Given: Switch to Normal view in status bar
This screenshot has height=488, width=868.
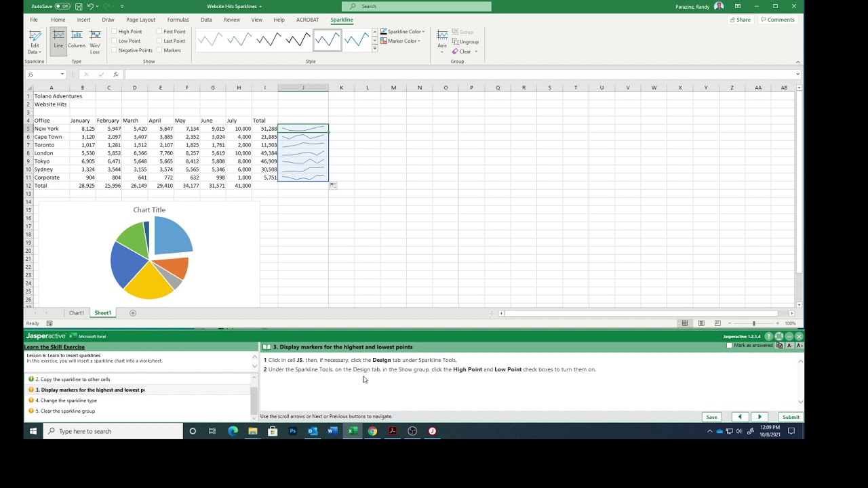Looking at the screenshot, I should coord(685,323).
